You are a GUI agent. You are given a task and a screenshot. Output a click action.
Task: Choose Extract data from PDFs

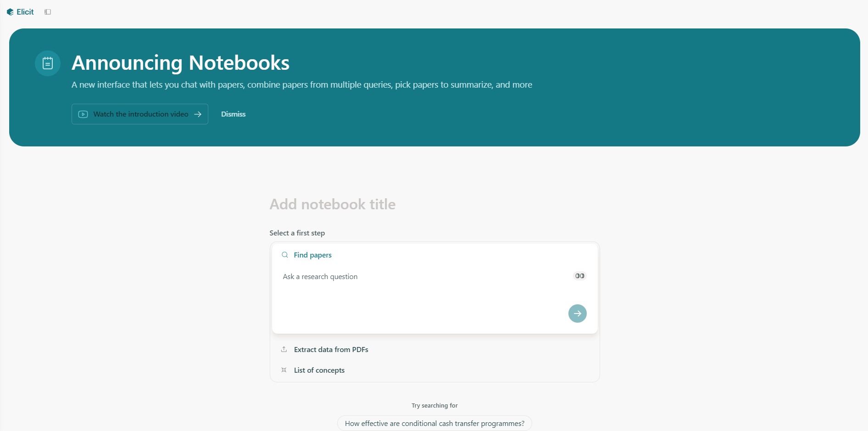tap(331, 350)
